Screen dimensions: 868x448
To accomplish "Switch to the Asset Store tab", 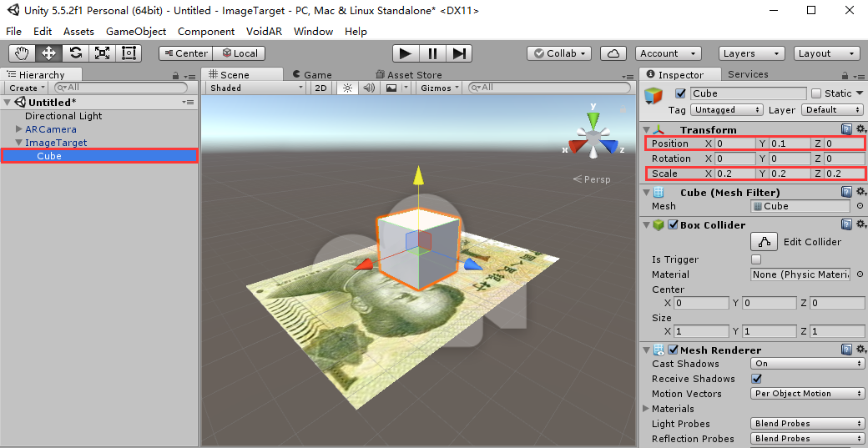I will coord(408,75).
